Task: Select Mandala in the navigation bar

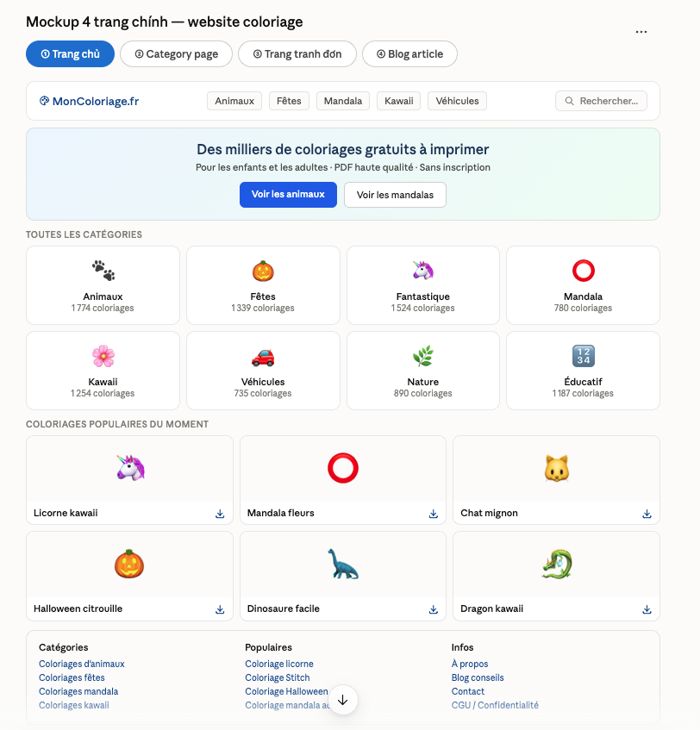Action: tap(343, 101)
